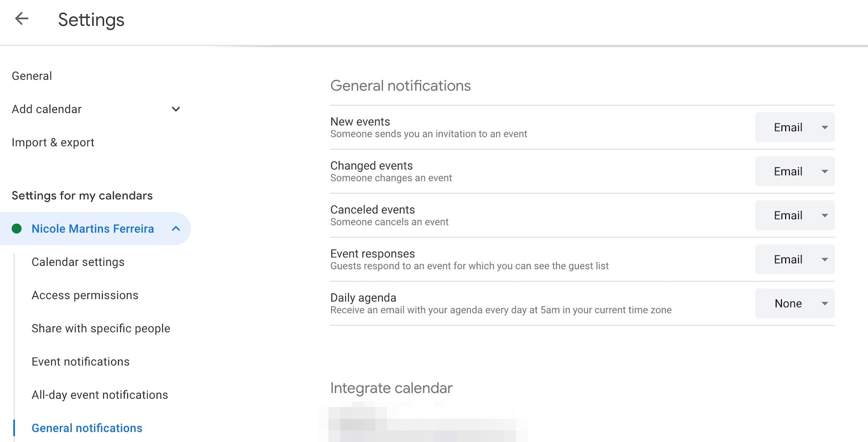This screenshot has height=442, width=868.
Task: Open Event notifications subsection
Action: (80, 362)
